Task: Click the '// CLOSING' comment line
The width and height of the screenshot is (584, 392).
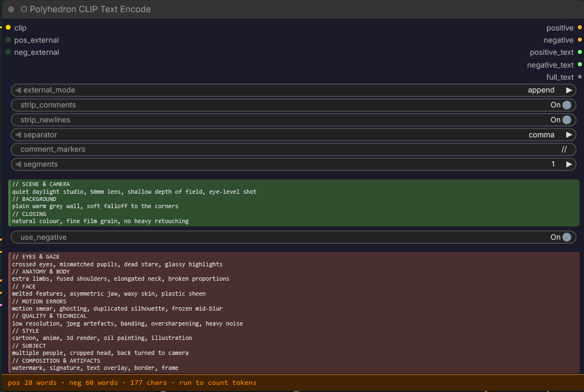Action: pos(29,214)
